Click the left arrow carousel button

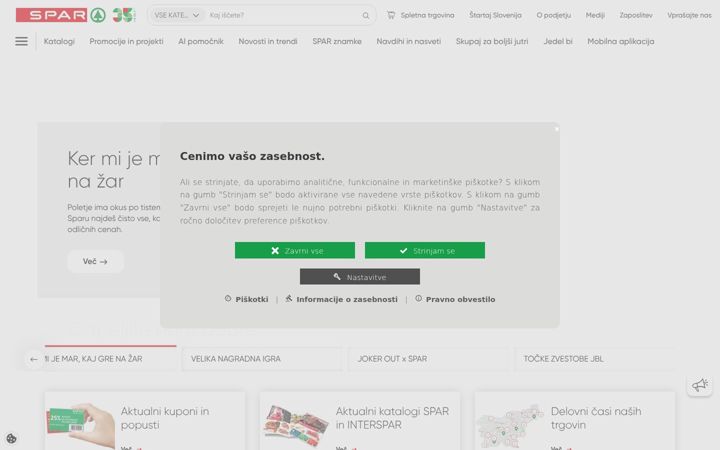(x=34, y=359)
